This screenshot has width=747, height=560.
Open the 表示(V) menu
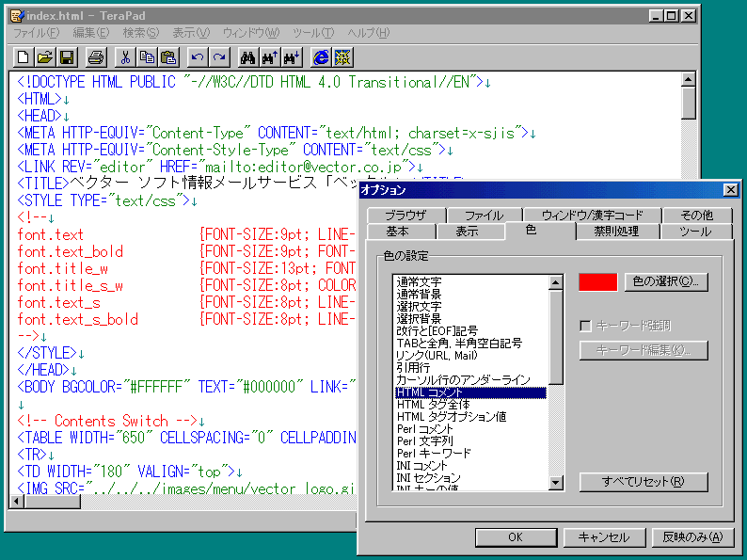tap(191, 33)
